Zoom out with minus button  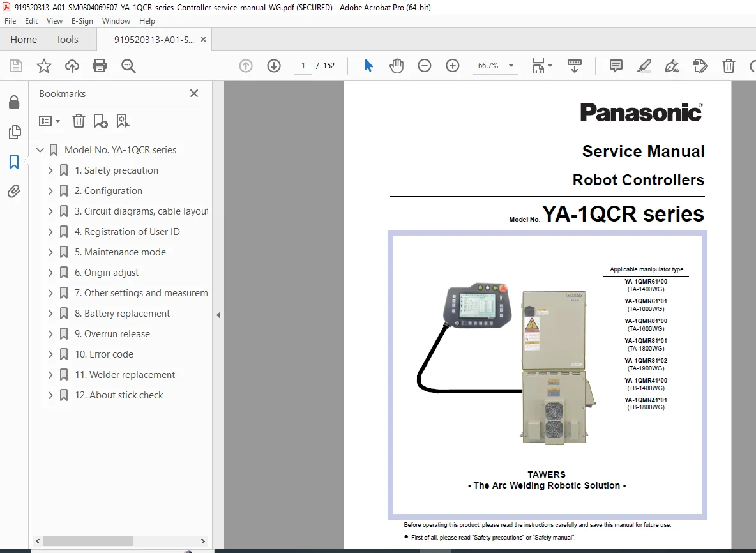coord(424,66)
